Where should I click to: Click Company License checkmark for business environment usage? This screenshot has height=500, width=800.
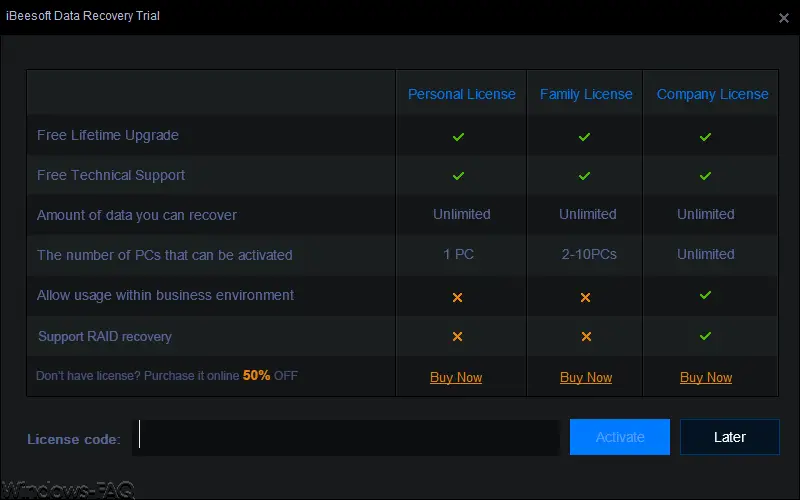pyautogui.click(x=705, y=295)
